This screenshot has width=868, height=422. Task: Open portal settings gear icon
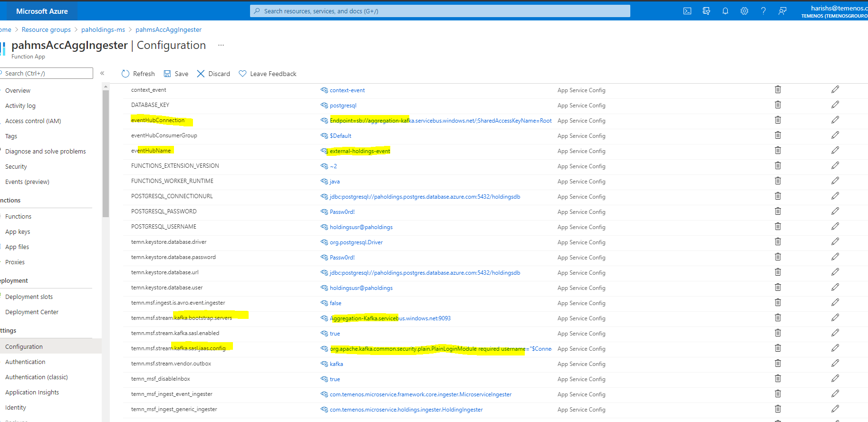pos(744,11)
